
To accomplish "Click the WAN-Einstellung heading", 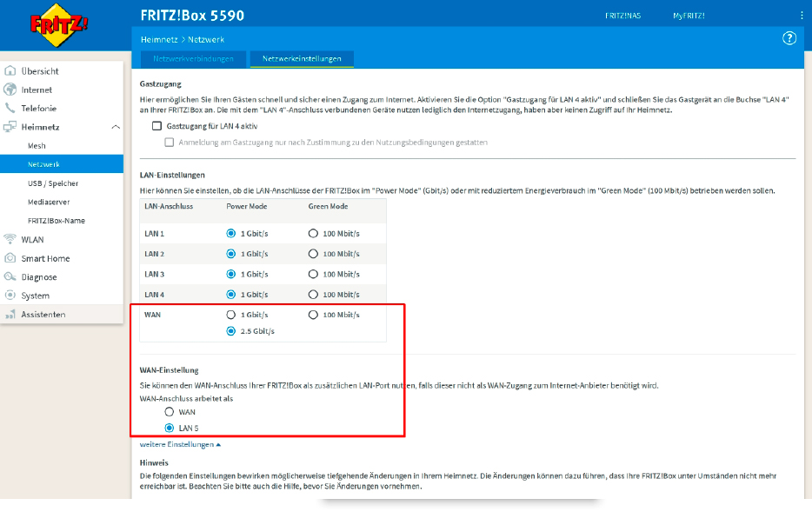I will (169, 370).
